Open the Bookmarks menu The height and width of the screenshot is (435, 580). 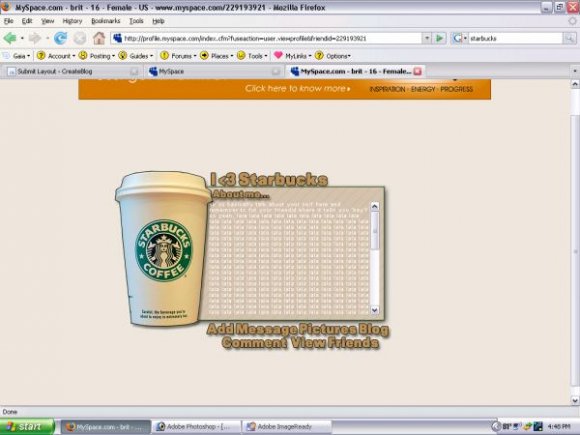(x=105, y=21)
